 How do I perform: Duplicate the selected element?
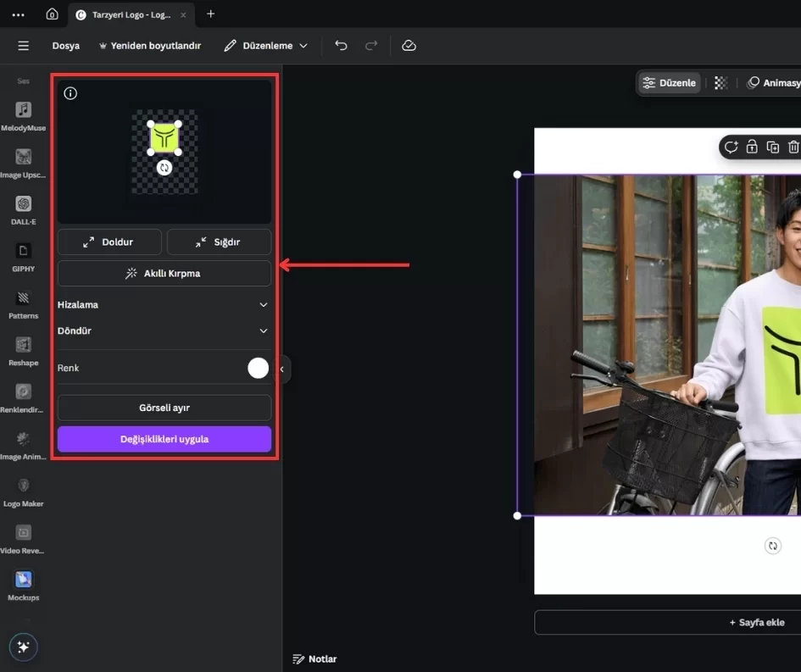click(x=772, y=147)
